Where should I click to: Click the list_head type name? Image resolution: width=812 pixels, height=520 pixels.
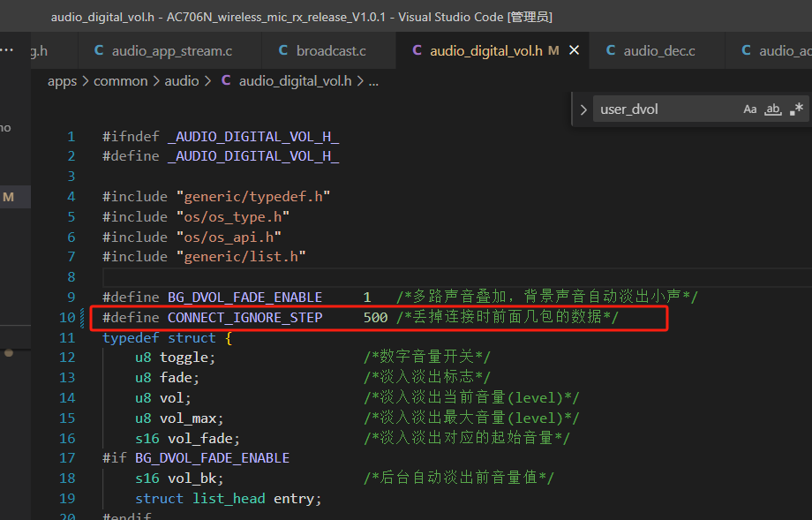(x=229, y=499)
